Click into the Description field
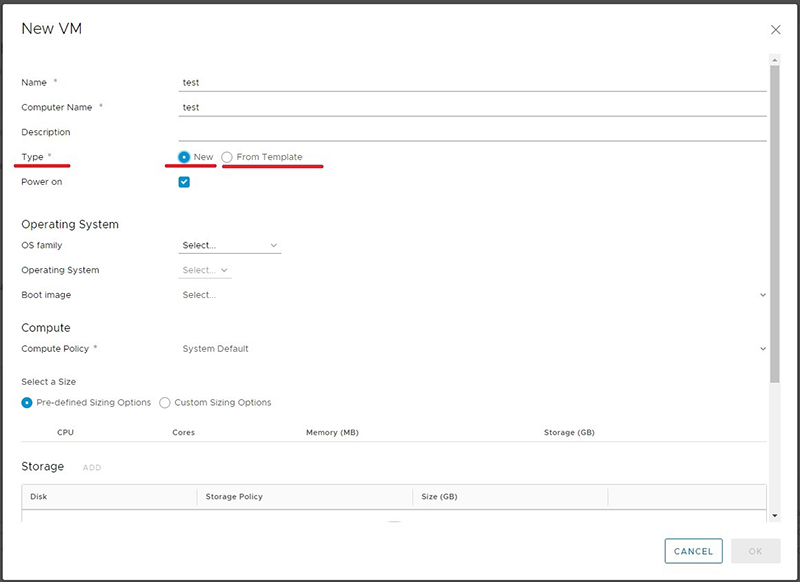 click(472, 132)
